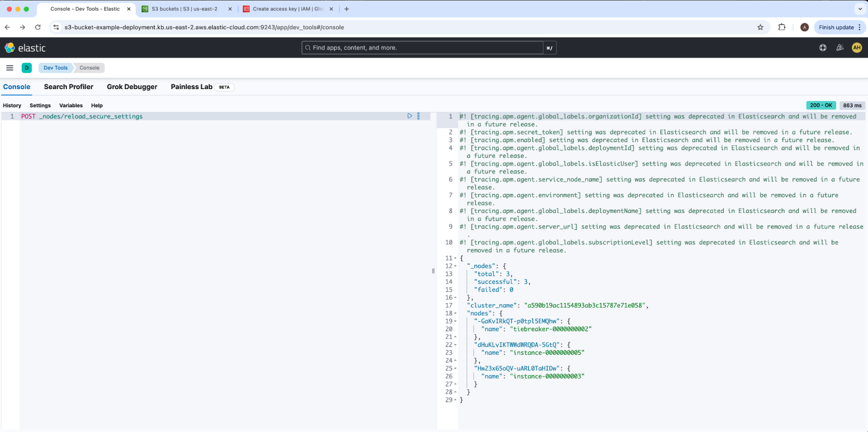Collapse the "_nodes" object at line 12

tap(455, 266)
